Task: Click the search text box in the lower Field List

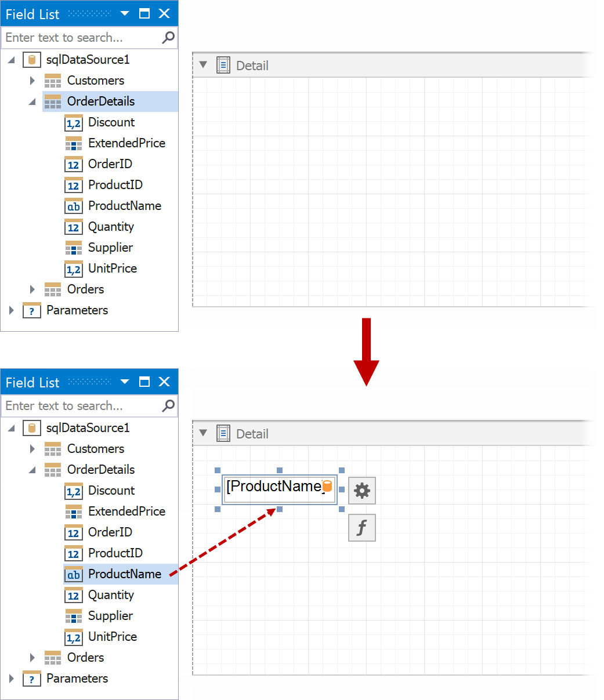Action: point(81,406)
